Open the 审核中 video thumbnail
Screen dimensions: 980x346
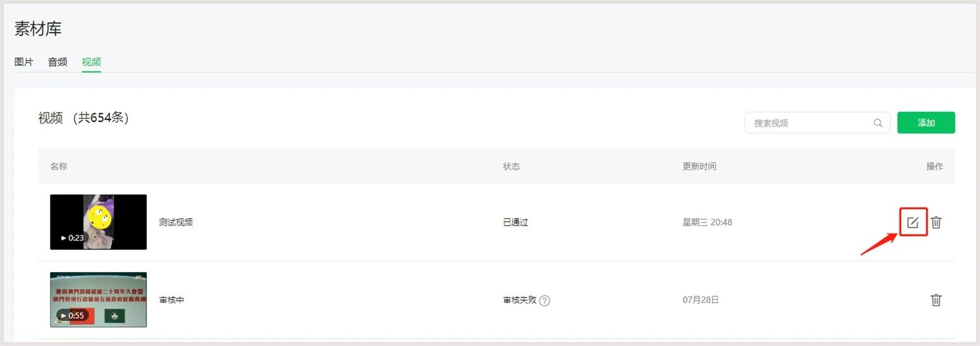coord(99,299)
